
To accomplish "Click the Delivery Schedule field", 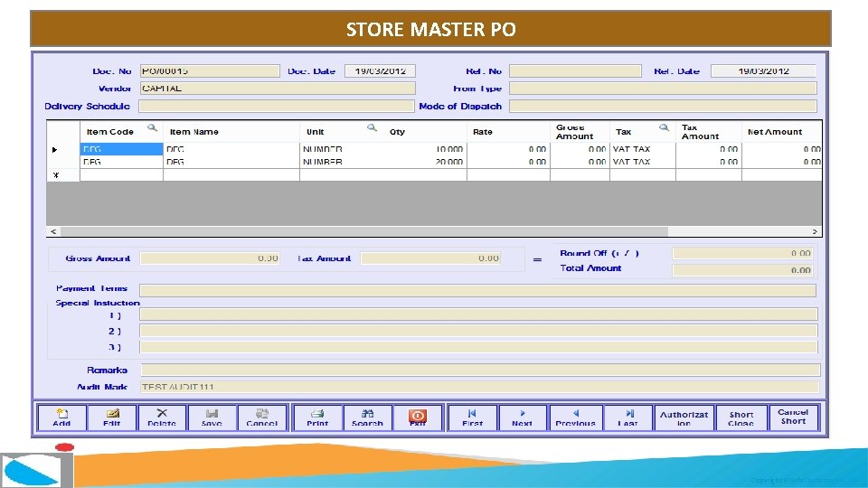I will click(x=277, y=107).
